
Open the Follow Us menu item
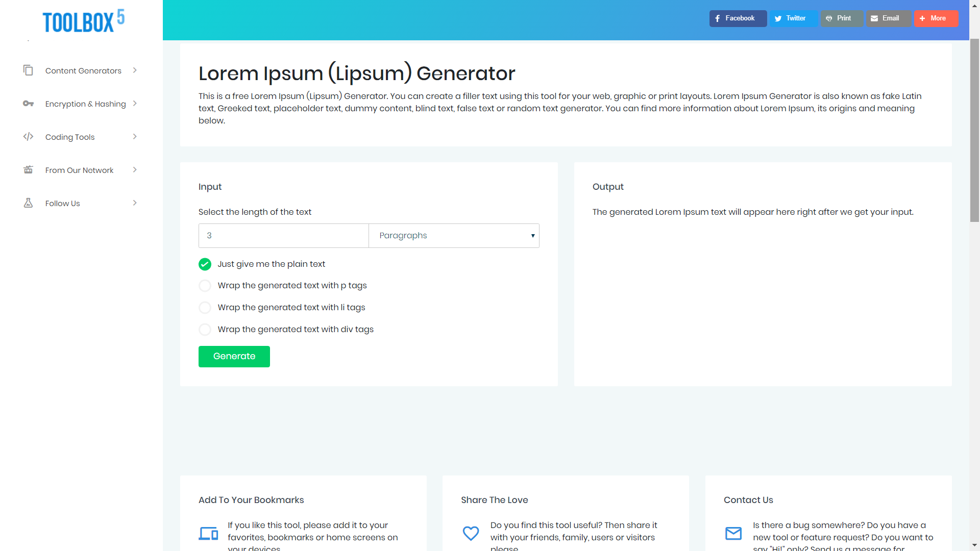pos(62,204)
